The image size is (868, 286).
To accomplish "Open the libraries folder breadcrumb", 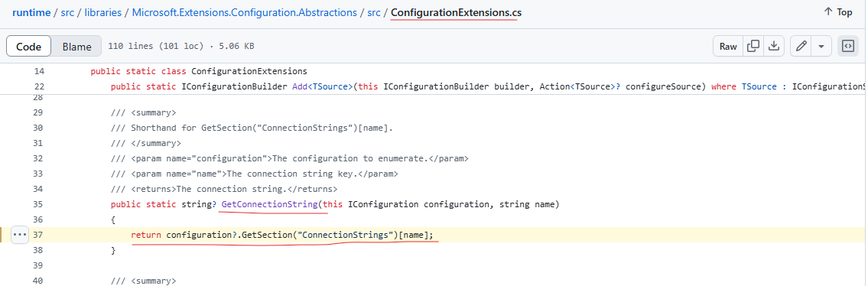I will coord(103,12).
